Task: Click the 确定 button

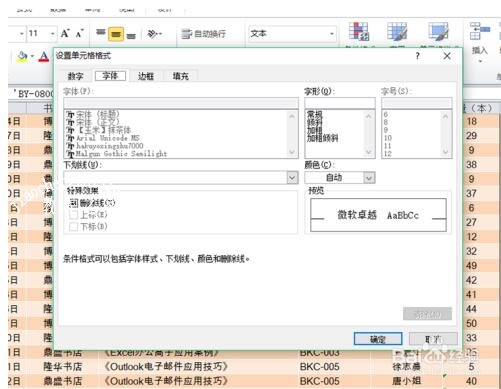Action: click(378, 339)
